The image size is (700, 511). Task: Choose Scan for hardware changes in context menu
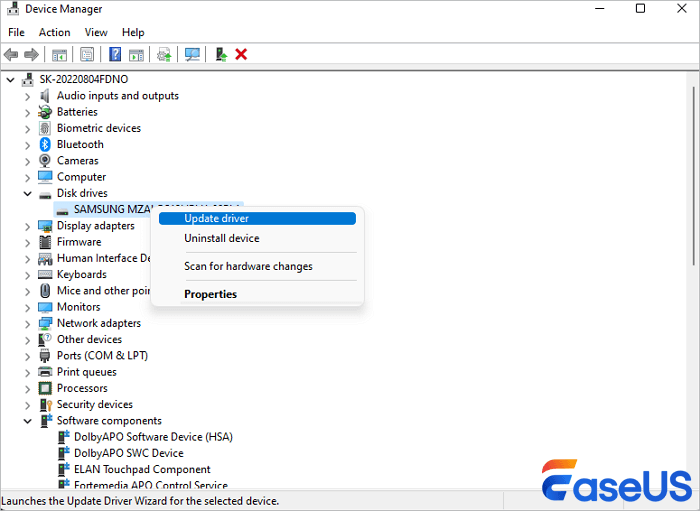click(x=257, y=266)
